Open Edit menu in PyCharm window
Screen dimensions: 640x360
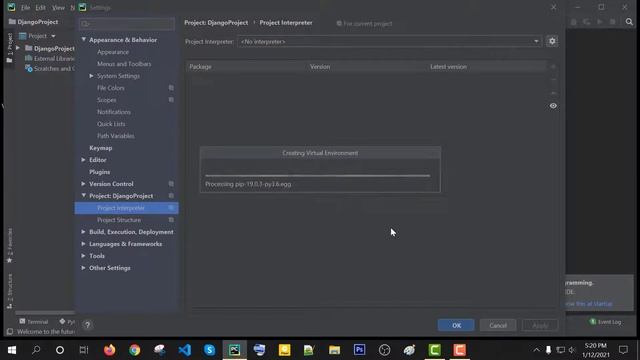tap(40, 7)
